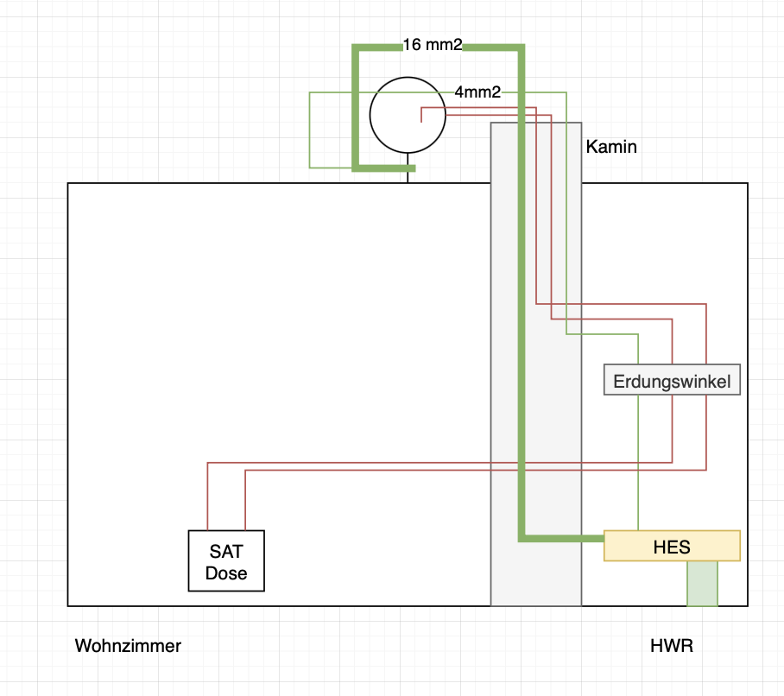Click the thick green line connecting to HES

(522, 345)
